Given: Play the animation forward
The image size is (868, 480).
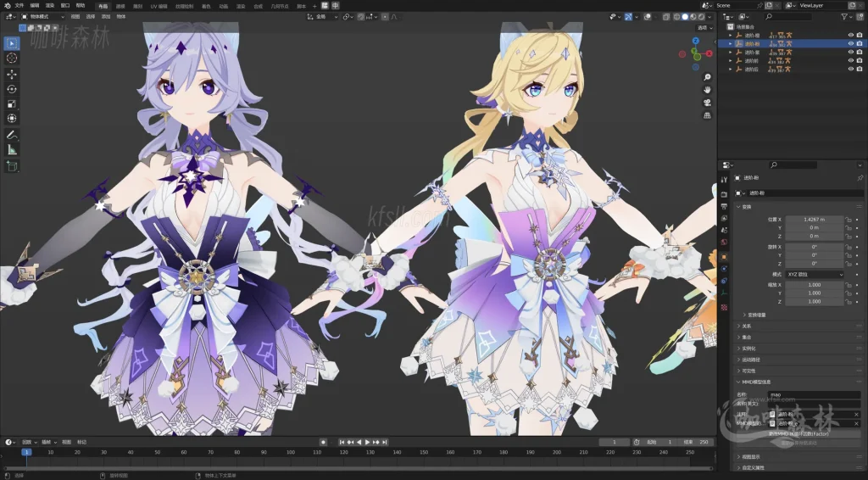Looking at the screenshot, I should click(368, 442).
